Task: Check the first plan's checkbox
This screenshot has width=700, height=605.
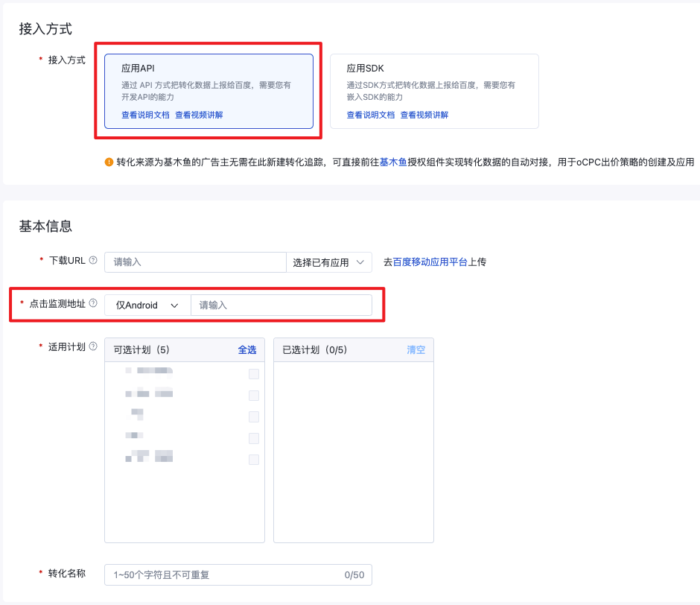Action: click(x=254, y=374)
